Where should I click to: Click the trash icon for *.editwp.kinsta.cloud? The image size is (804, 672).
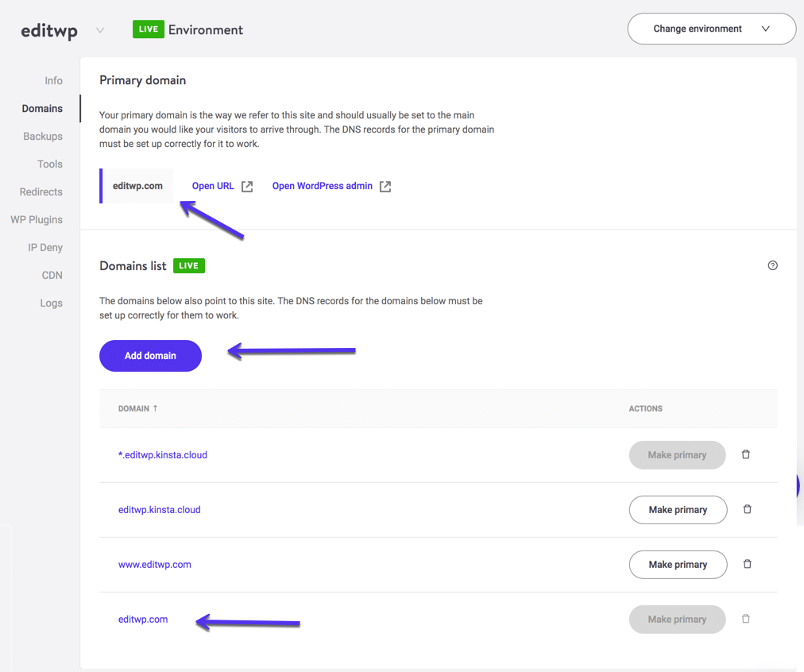745,454
